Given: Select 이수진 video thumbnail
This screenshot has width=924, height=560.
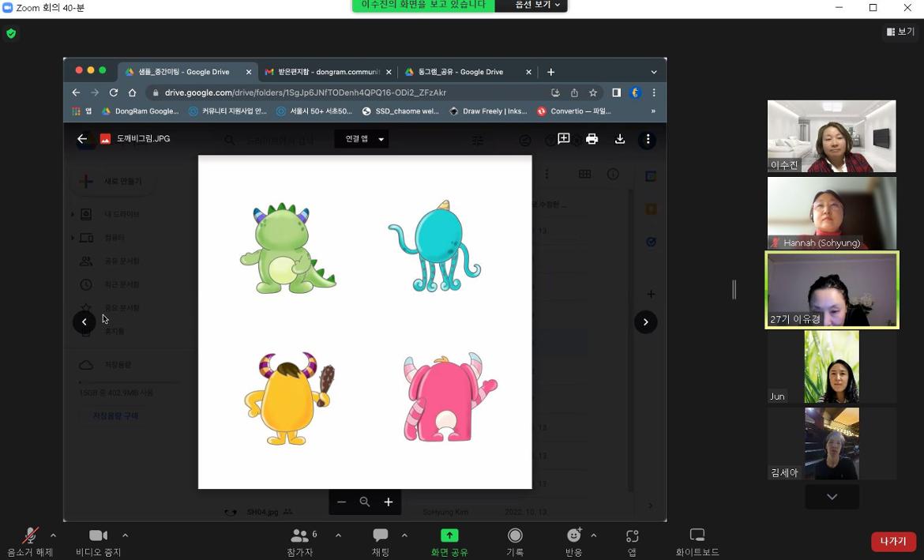Looking at the screenshot, I should [x=832, y=136].
